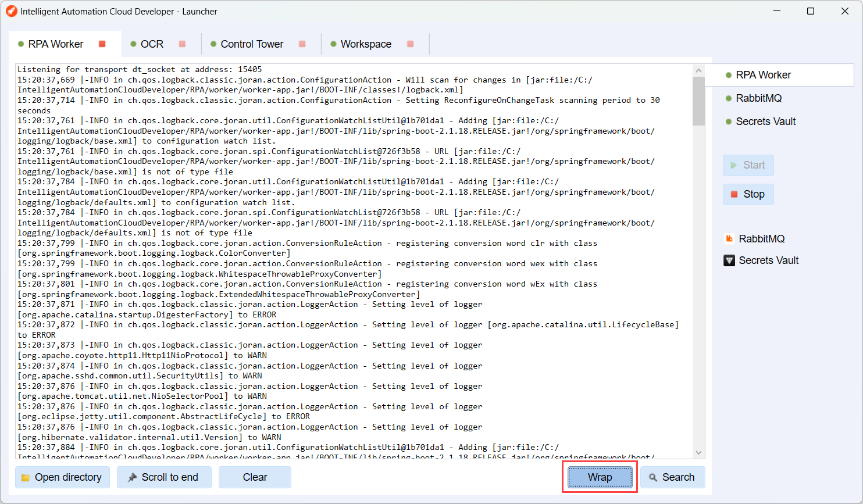This screenshot has width=863, height=504.
Task: Click '[org.springframework.boot.logging.logback.ColorConverter]' text
Action: (154, 253)
